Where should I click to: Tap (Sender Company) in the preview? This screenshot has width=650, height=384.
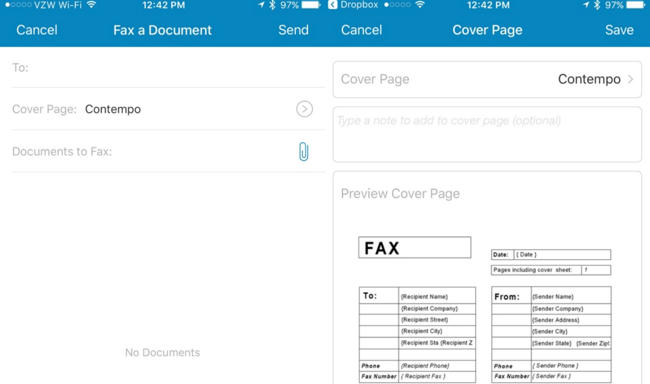click(x=558, y=309)
